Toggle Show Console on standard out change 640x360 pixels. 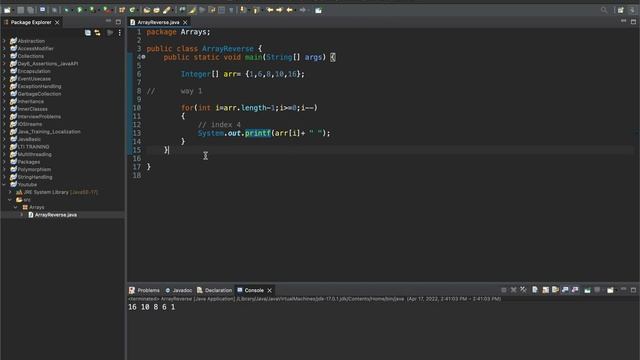coord(565,290)
